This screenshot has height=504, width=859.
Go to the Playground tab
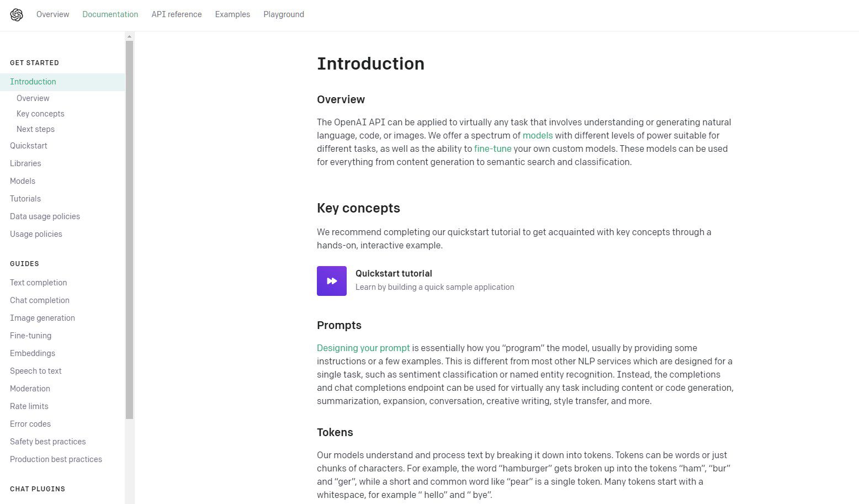coord(284,14)
